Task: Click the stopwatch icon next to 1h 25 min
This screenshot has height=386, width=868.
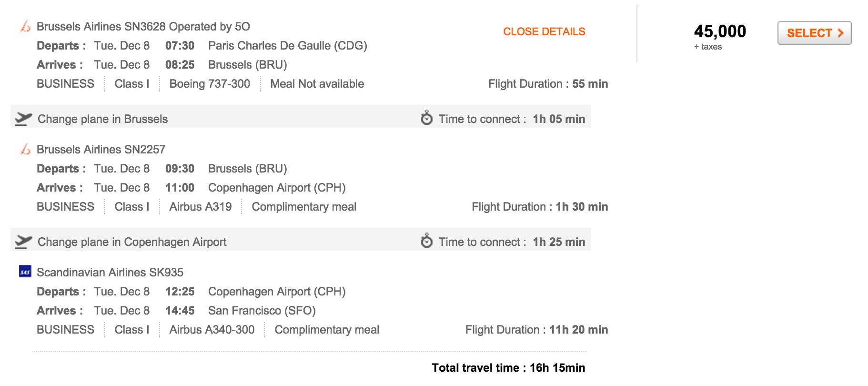Action: click(x=427, y=241)
